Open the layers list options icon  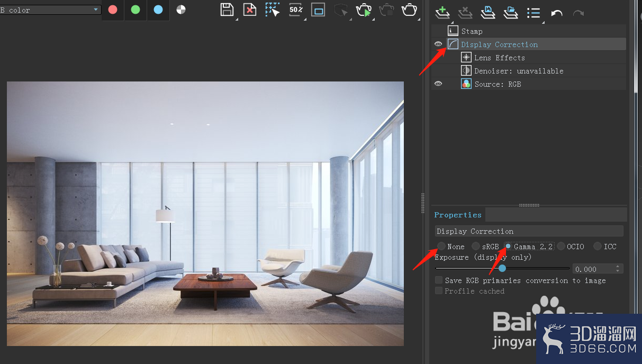pyautogui.click(x=534, y=13)
